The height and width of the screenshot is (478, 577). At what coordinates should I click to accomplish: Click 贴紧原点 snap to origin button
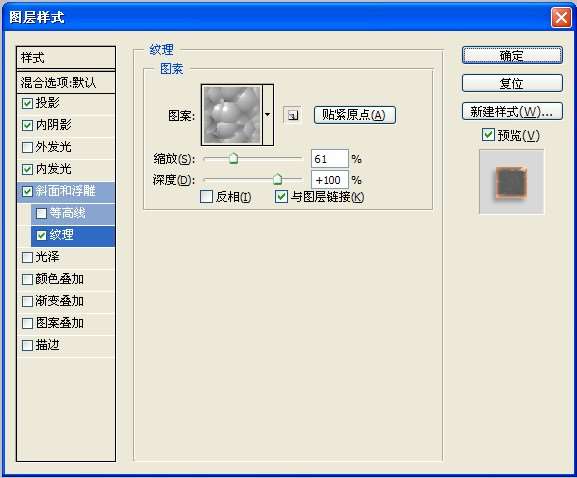[x=355, y=115]
